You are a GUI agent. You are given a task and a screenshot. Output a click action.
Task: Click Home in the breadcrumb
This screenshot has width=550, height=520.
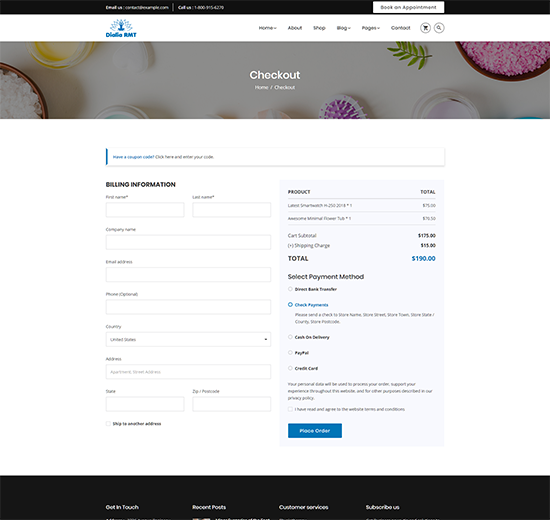point(261,87)
